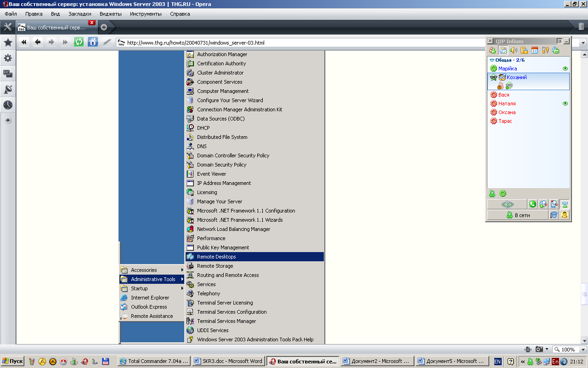Open the zoom 100% dropdown

[569, 350]
